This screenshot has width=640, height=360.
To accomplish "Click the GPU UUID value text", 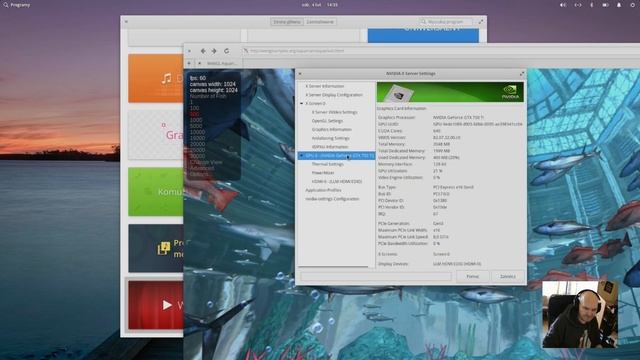I will coord(478,124).
